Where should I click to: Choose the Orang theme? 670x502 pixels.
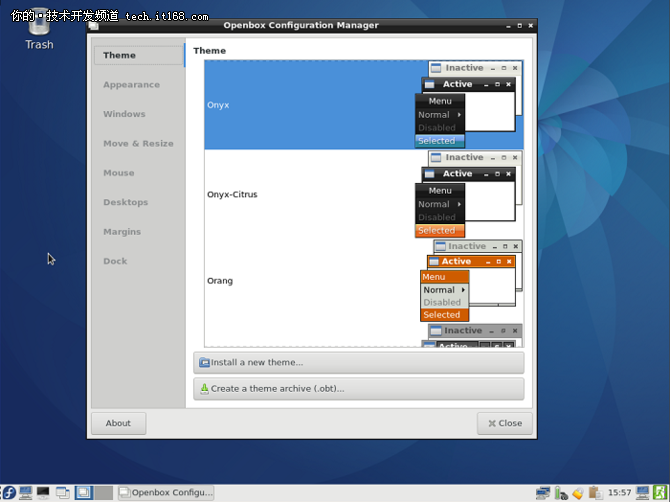pos(364,281)
